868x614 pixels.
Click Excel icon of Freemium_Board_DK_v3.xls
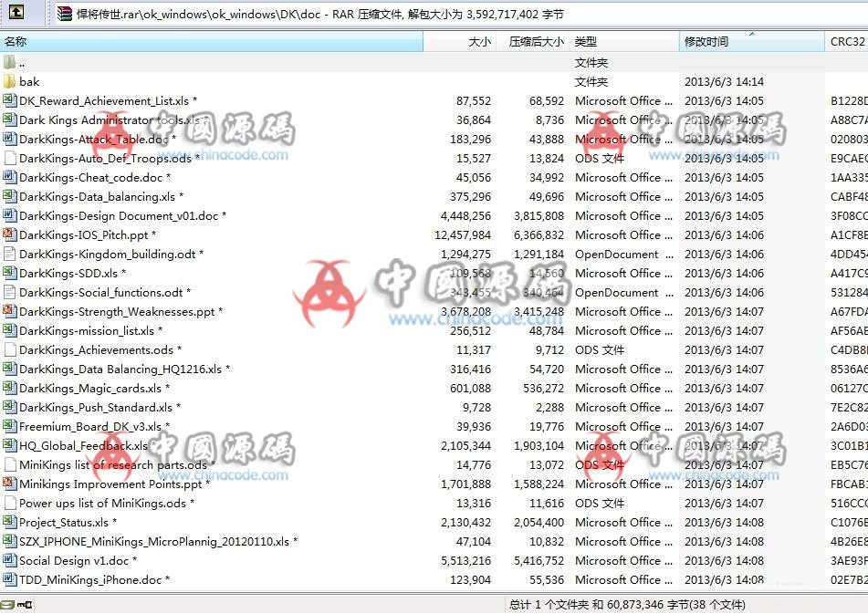pyautogui.click(x=9, y=426)
